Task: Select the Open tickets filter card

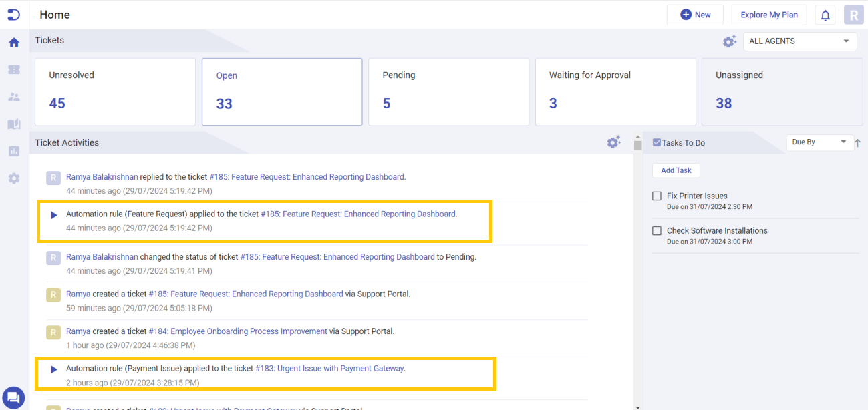Action: pos(281,91)
